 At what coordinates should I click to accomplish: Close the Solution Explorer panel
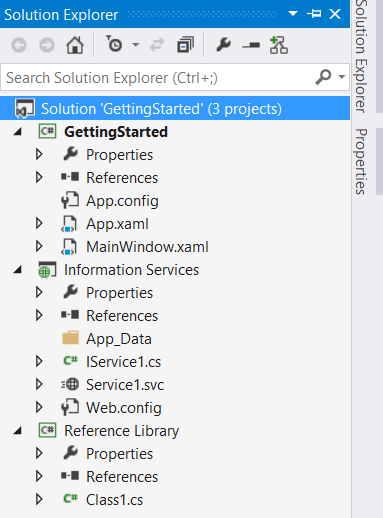tap(335, 14)
